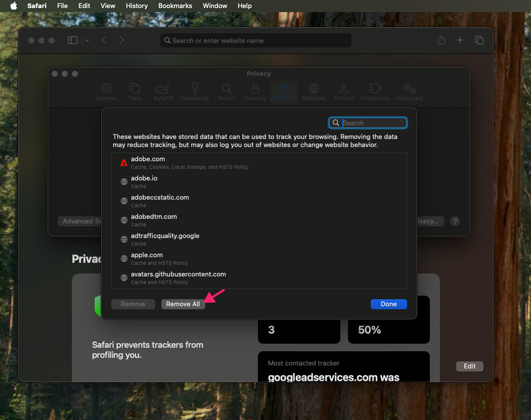Click the googleadservices.com tracker text
The width and height of the screenshot is (531, 420).
[334, 377]
